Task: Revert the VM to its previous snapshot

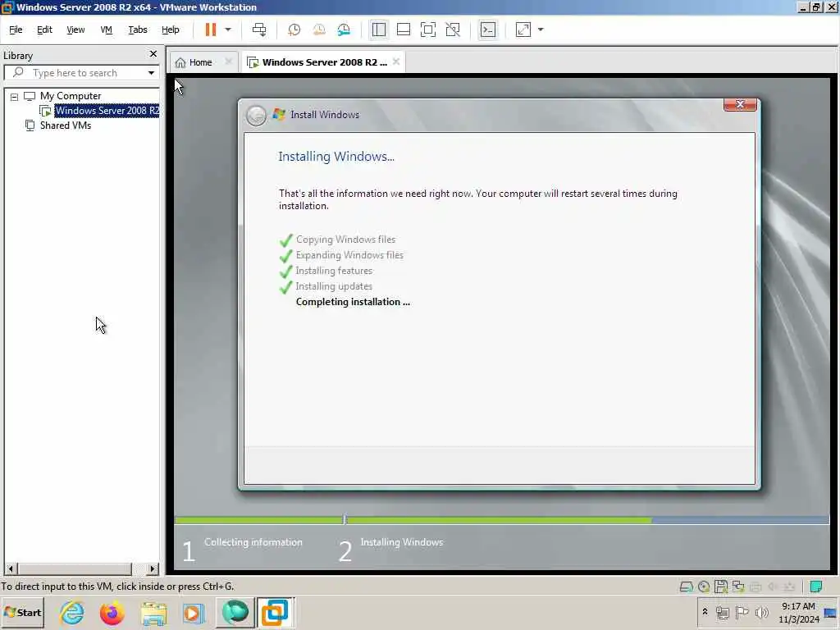Action: 319,30
